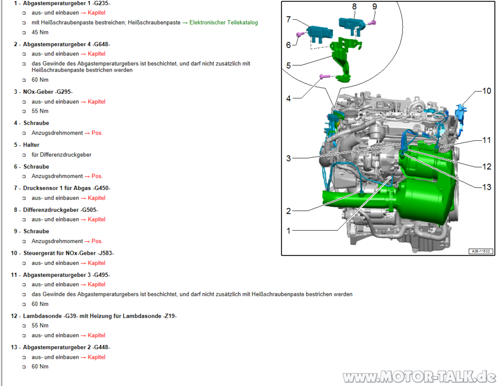Select the green holder bracket part in the diagram
500x386 pixels.
point(343,59)
